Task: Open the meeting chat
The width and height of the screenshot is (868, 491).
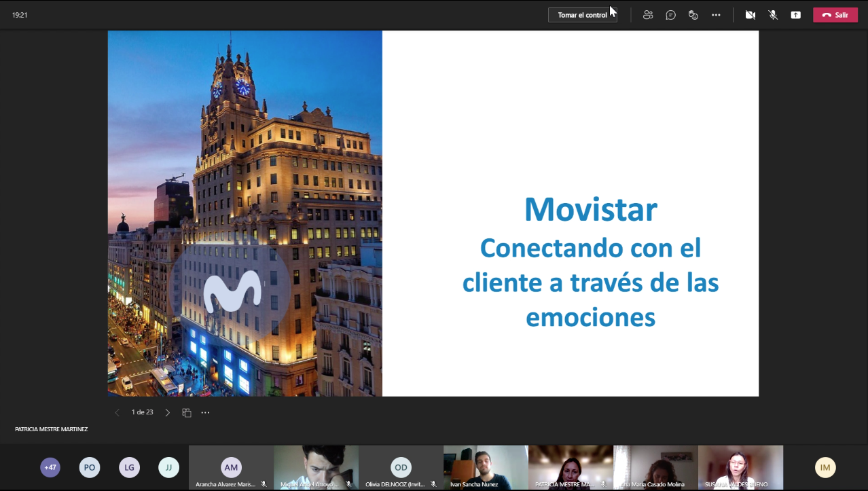Action: coord(670,15)
